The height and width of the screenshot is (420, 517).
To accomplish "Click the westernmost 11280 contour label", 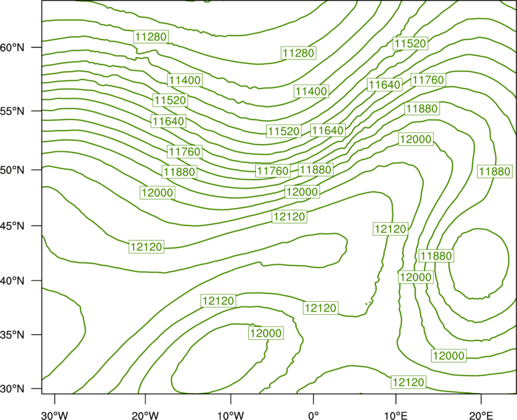I will tap(151, 37).
